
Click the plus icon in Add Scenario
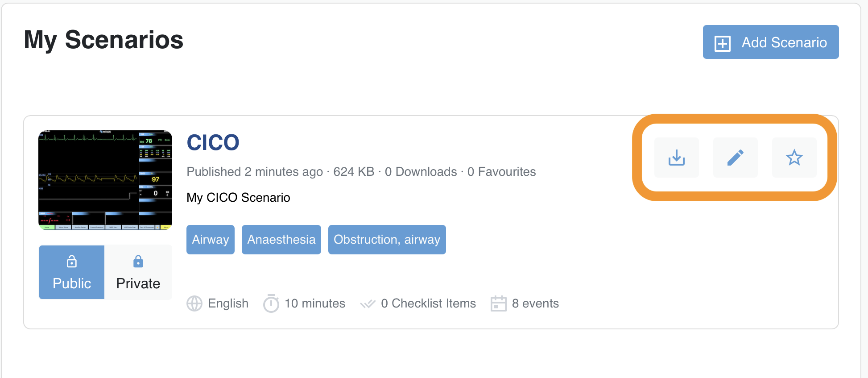(722, 43)
